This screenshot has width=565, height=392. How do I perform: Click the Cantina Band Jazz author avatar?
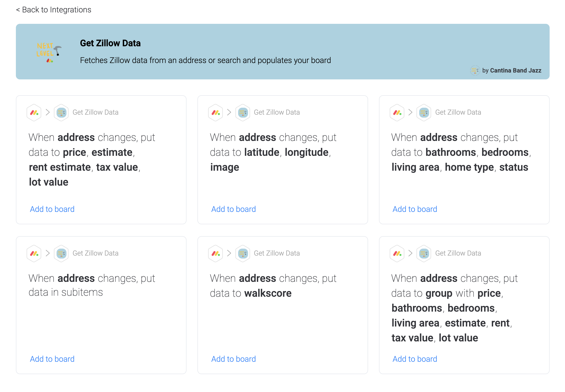[x=475, y=70]
